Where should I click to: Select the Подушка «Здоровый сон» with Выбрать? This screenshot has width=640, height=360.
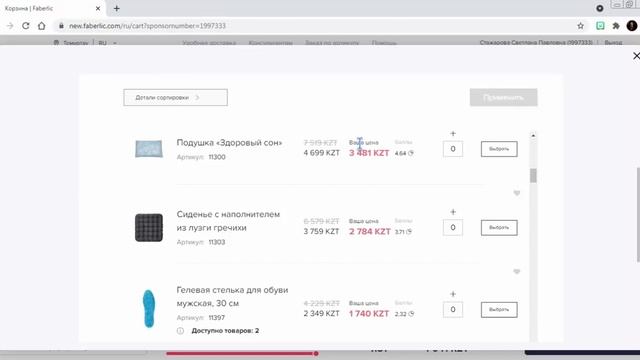coord(499,149)
